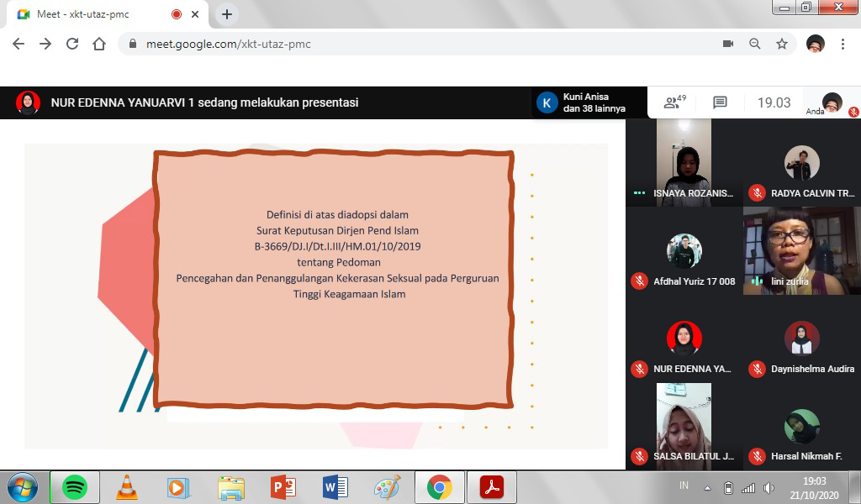
Task: Open a new Chrome tab
Action: coord(227,14)
